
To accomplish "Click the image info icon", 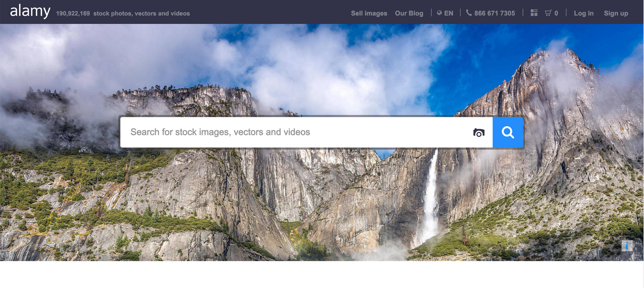I will pos(627,246).
